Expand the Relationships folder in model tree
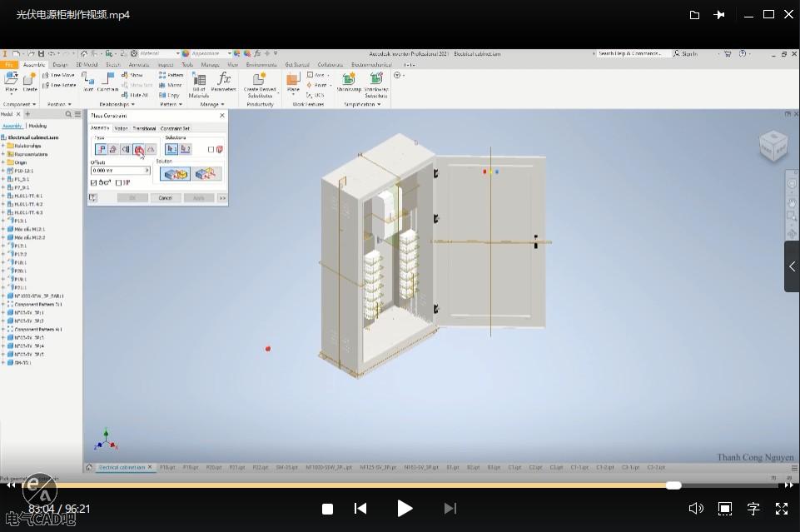Viewport: 800px width, 532px height. coord(3,146)
